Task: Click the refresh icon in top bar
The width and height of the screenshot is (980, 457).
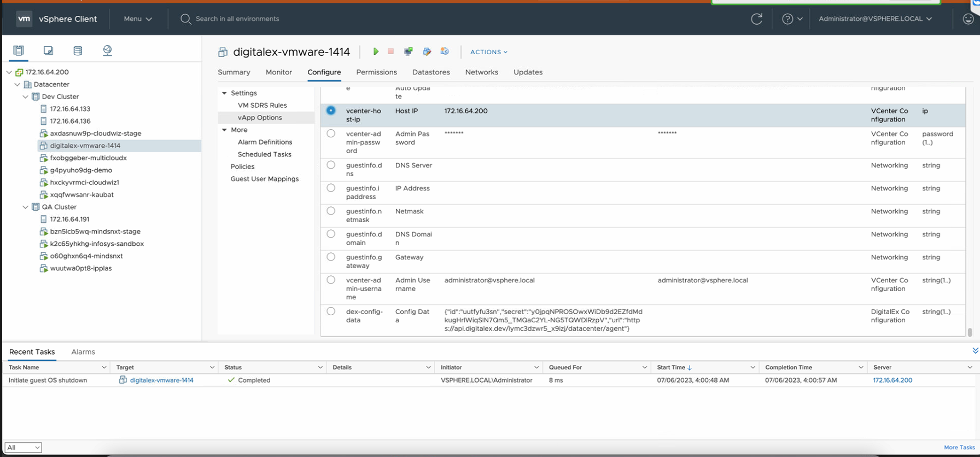Action: 756,19
